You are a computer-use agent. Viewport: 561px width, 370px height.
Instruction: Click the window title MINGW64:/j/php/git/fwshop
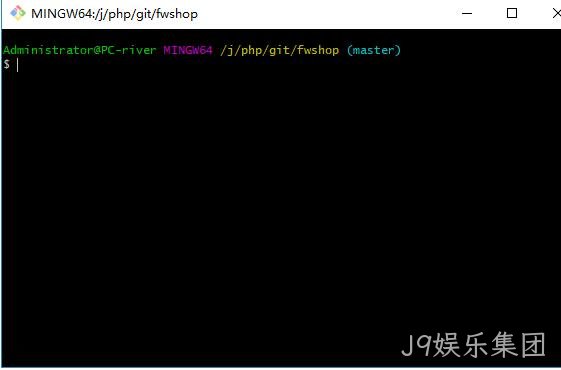point(114,14)
